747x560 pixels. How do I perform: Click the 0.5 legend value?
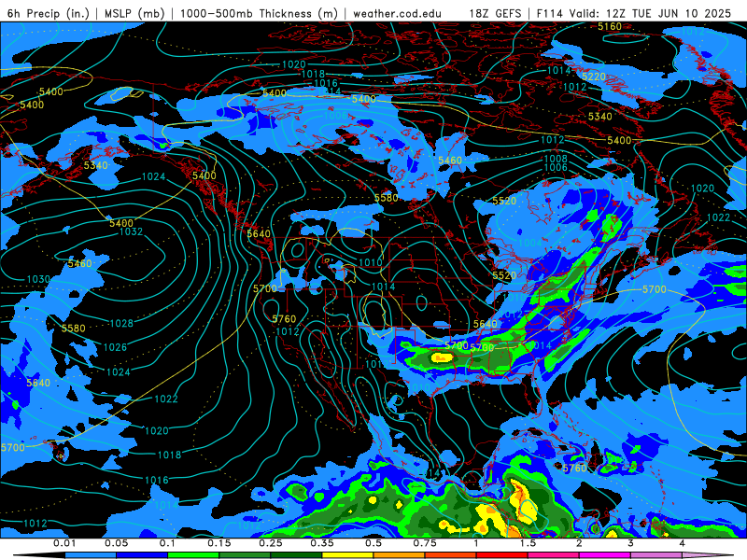tap(373, 543)
